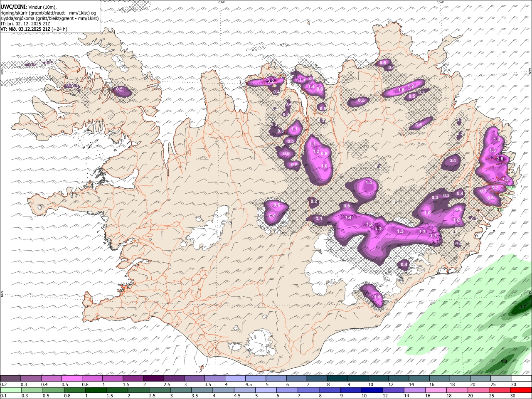Click the 1.9 snowfall value in central highlands

pyautogui.click(x=378, y=229)
